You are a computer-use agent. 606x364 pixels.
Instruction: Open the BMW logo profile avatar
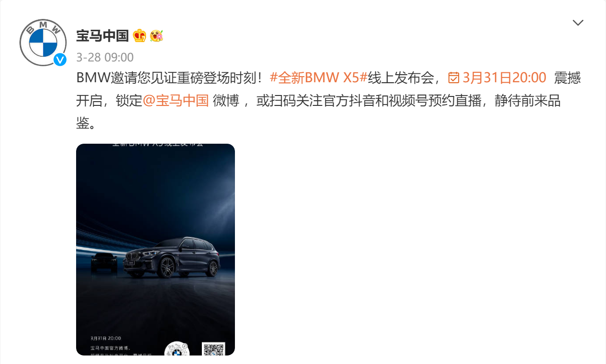tap(43, 43)
